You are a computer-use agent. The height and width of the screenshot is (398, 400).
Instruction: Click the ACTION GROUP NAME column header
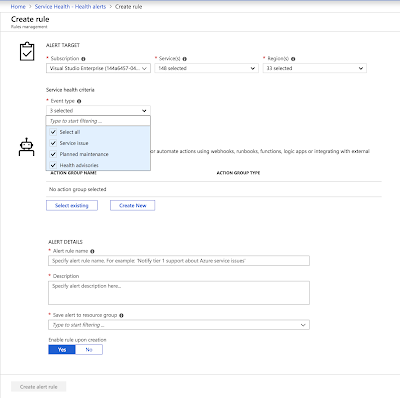[x=73, y=173]
